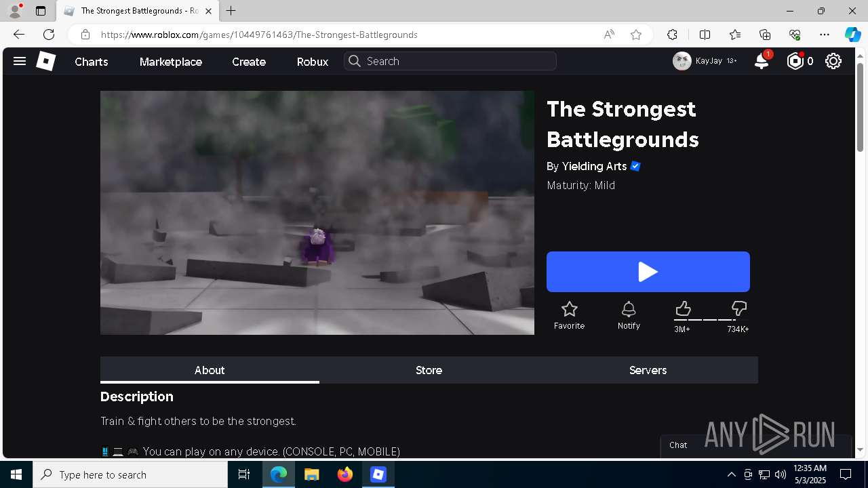Switch to the Servers tab
The width and height of the screenshot is (868, 488).
click(648, 370)
